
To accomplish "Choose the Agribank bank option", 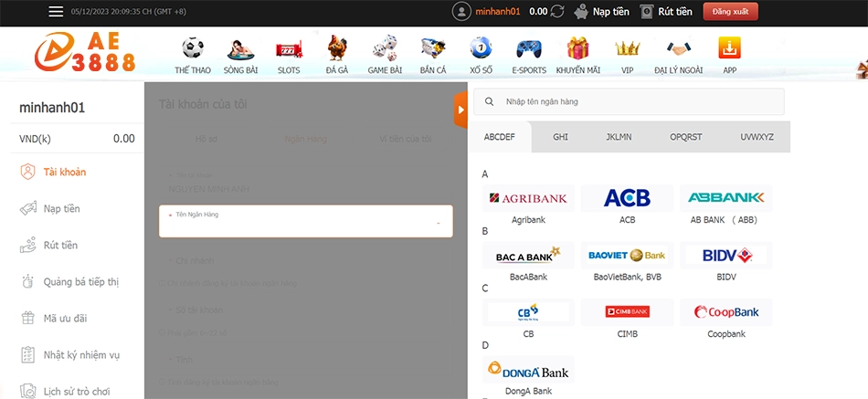I will [528, 205].
